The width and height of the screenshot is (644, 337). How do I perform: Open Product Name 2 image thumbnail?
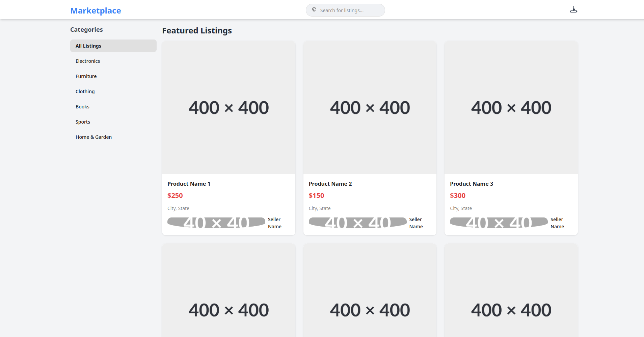370,108
